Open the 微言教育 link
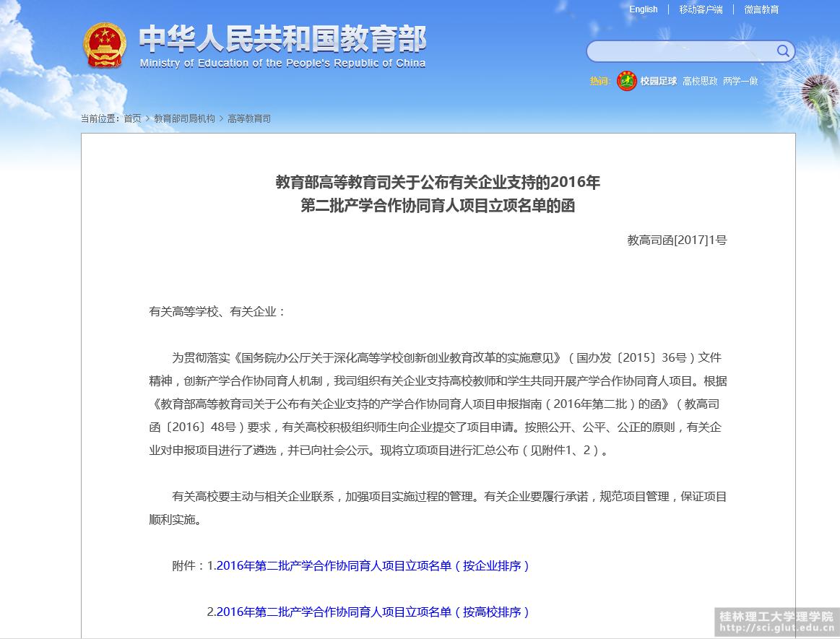Image resolution: width=840 pixels, height=639 pixels. tap(761, 9)
